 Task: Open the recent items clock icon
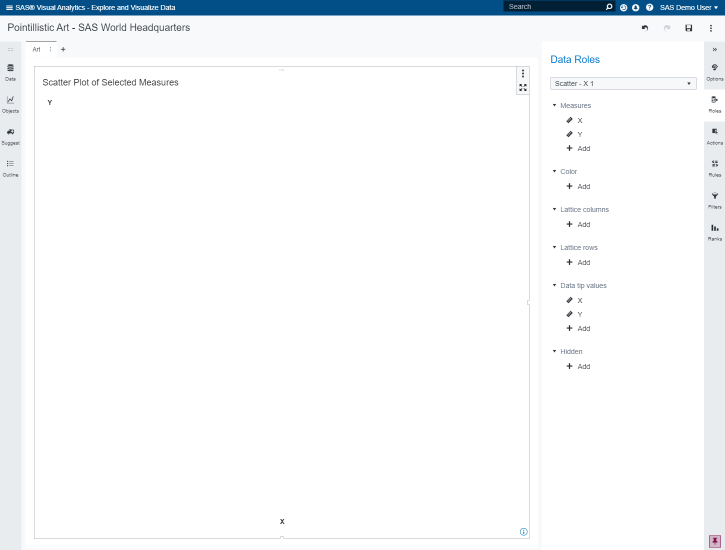(x=623, y=7)
